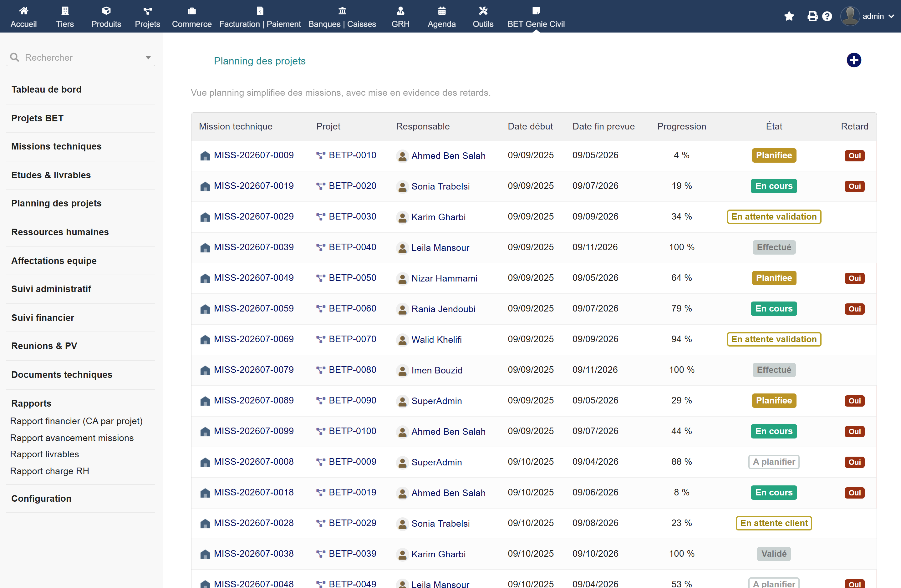901x588 pixels.
Task: Open project BETP-0070 link
Action: [x=353, y=339]
